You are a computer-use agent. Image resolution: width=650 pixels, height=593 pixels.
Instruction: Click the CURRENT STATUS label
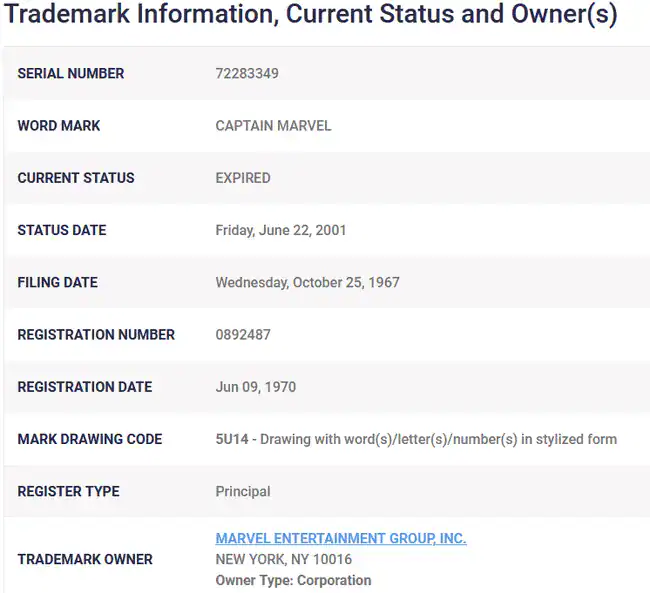76,178
